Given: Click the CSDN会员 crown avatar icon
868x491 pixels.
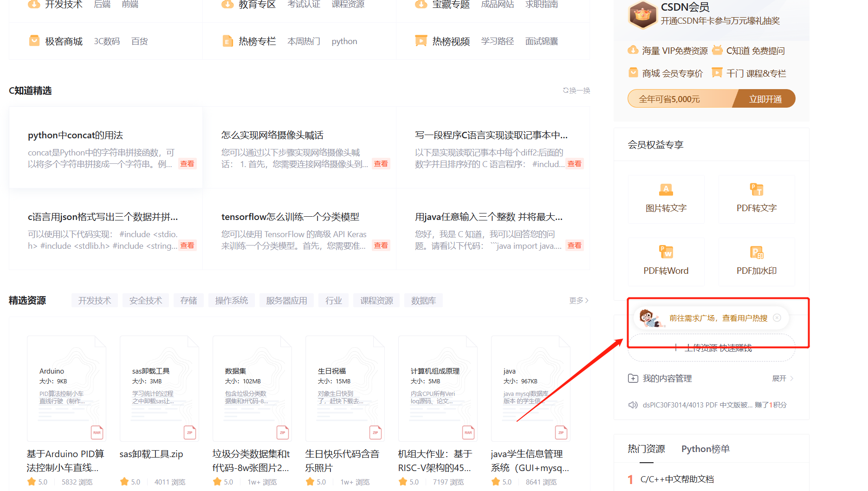Looking at the screenshot, I should pos(642,14).
